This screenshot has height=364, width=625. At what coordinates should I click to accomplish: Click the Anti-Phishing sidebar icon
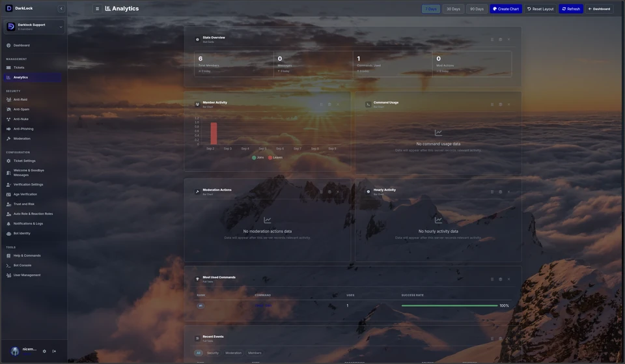tap(8, 129)
